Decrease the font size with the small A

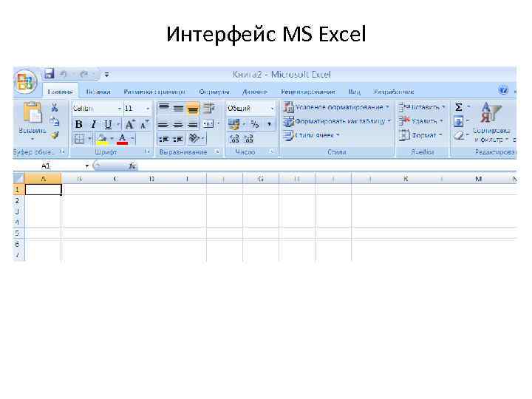[x=144, y=125]
